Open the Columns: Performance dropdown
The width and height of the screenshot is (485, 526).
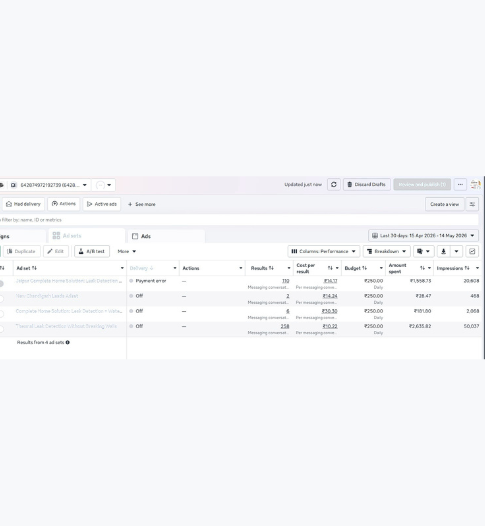point(324,251)
